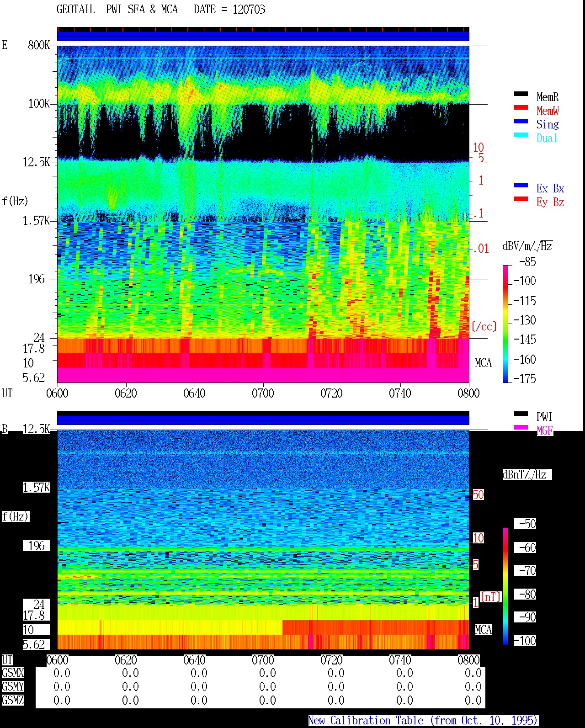585x728 pixels.
Task: Click the E panel 12.5K axis label
Action: 37,162
